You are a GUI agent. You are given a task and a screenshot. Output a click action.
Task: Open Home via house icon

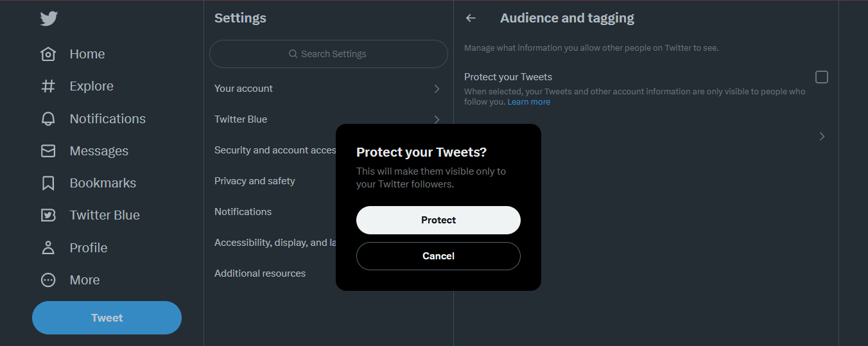(48, 54)
